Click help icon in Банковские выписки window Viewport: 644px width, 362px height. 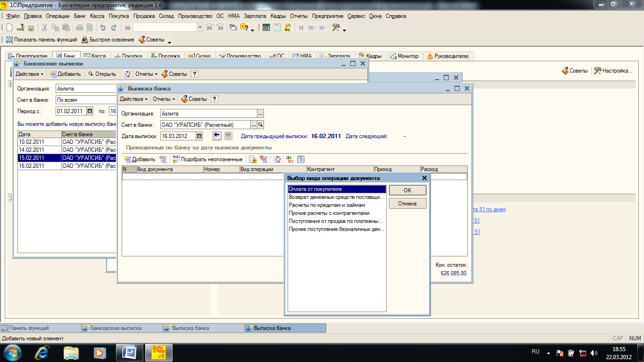coord(194,74)
